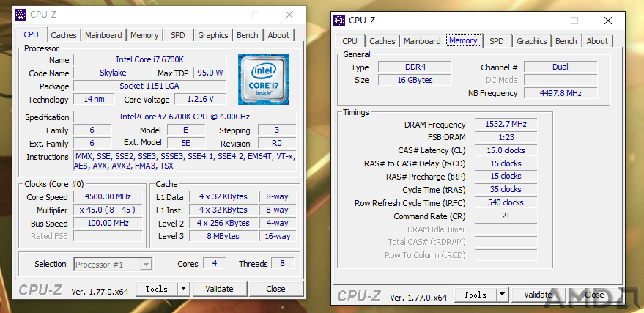The width and height of the screenshot is (644, 313).
Task: Click the CPU-Z app icon in left window title bar
Action: pyautogui.click(x=21, y=15)
